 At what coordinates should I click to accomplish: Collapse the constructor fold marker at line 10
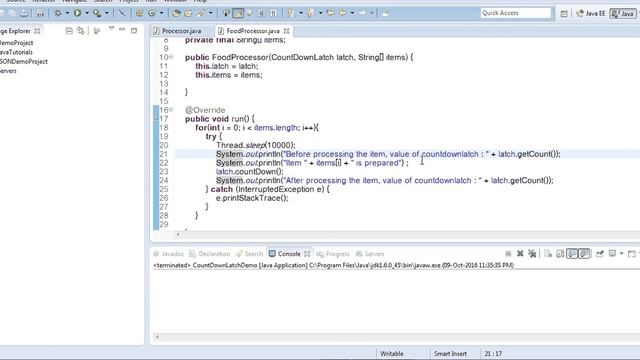click(x=171, y=57)
